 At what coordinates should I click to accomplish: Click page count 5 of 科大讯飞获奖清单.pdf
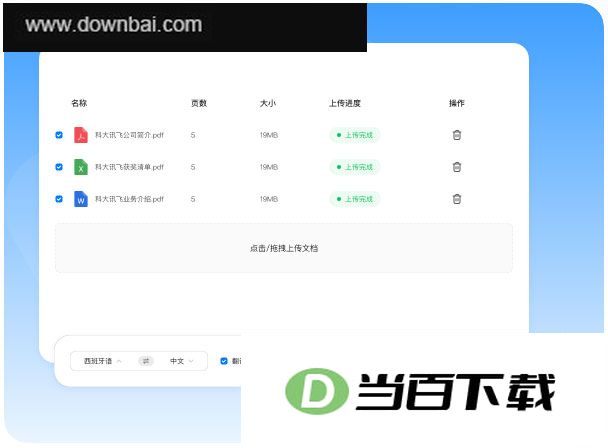click(x=193, y=167)
